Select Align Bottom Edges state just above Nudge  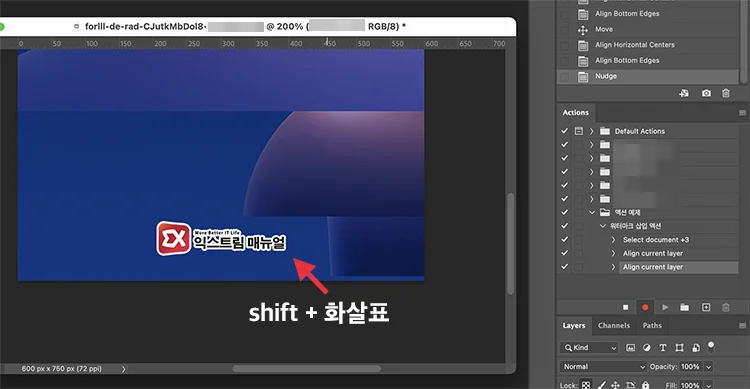click(648, 61)
